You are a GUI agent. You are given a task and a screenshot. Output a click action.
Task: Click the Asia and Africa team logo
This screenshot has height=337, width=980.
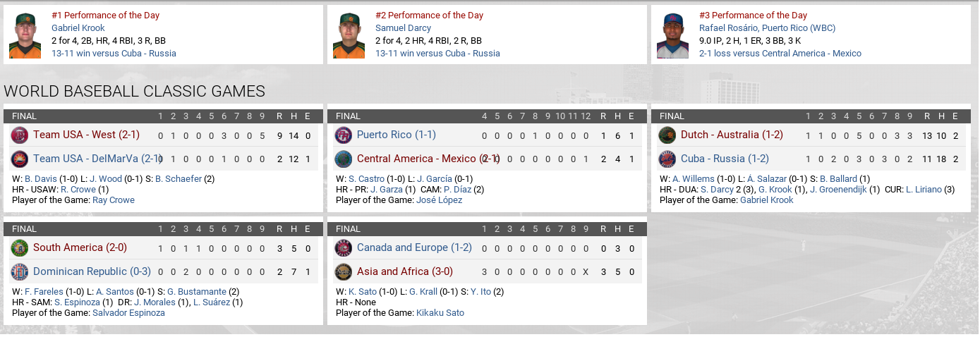coord(343,272)
